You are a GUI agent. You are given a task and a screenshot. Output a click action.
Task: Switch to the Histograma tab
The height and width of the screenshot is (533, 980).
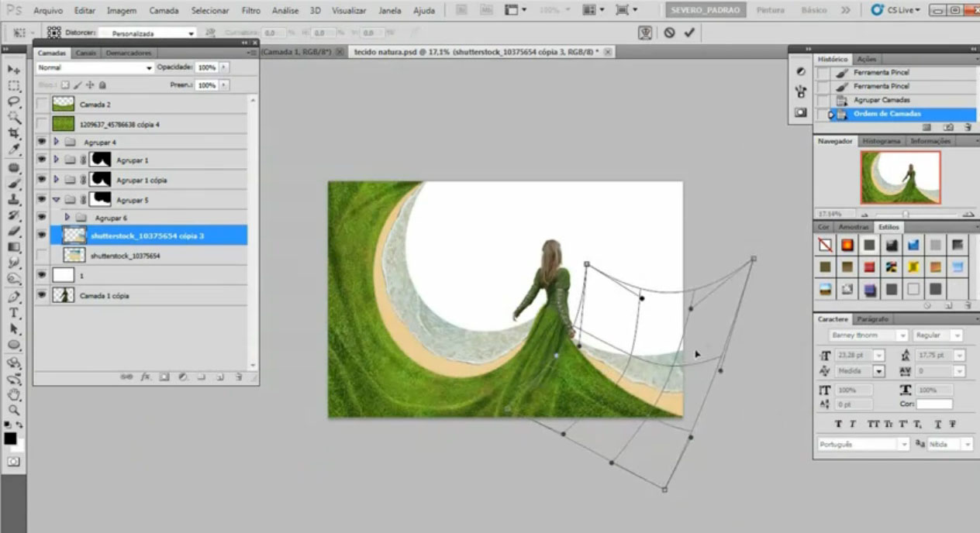pos(882,141)
